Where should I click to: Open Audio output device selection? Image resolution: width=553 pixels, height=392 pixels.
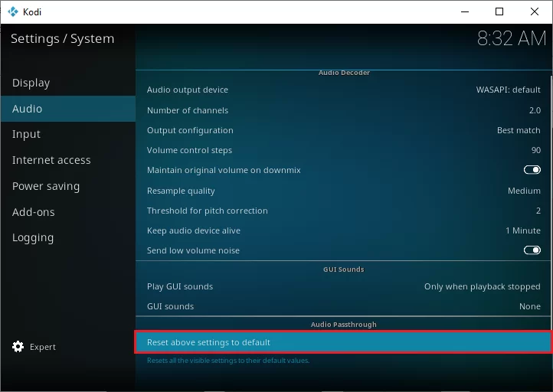pyautogui.click(x=343, y=90)
